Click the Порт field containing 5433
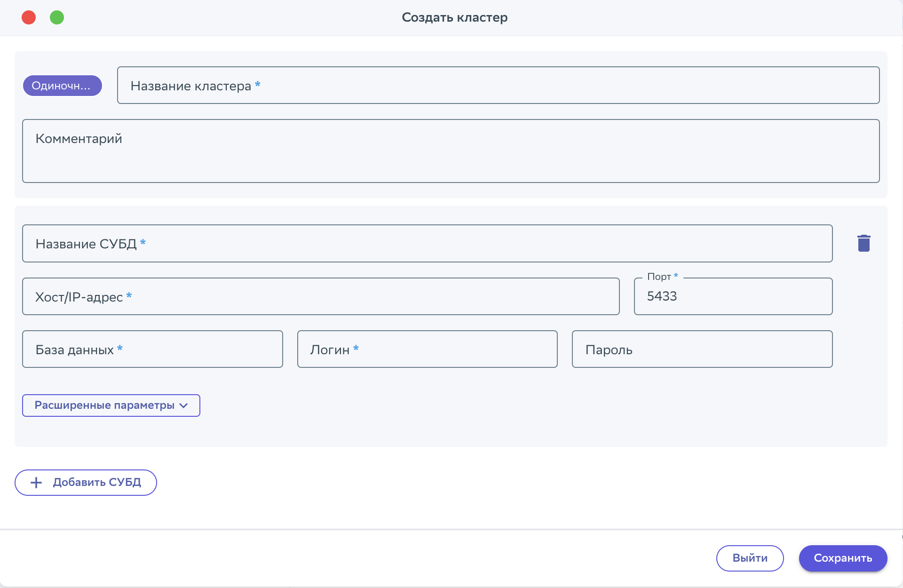 tap(733, 296)
